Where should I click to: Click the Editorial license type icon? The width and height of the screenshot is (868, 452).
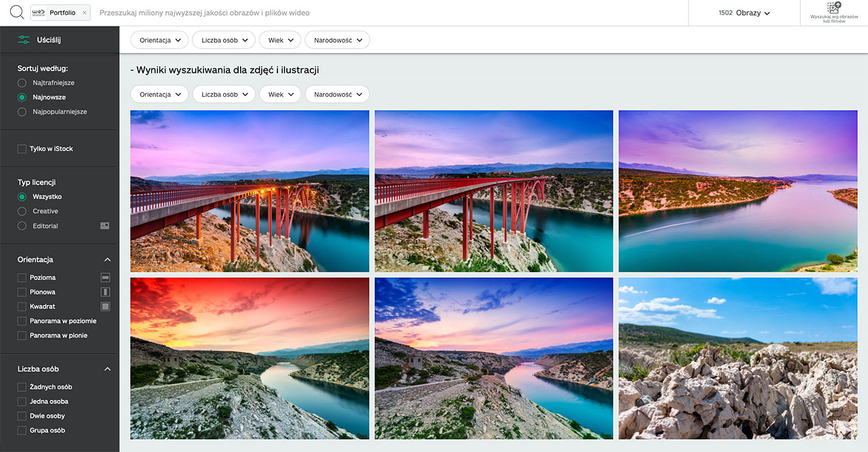coord(104,225)
